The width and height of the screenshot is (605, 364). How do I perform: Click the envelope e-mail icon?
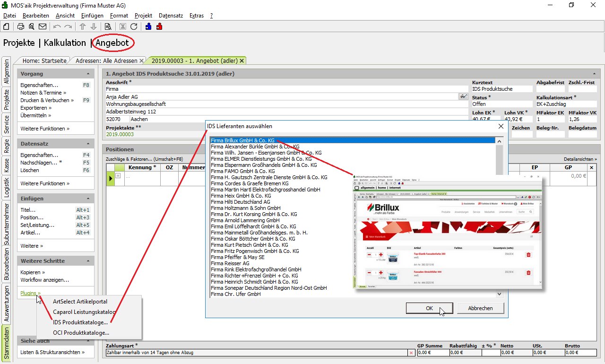(43, 26)
